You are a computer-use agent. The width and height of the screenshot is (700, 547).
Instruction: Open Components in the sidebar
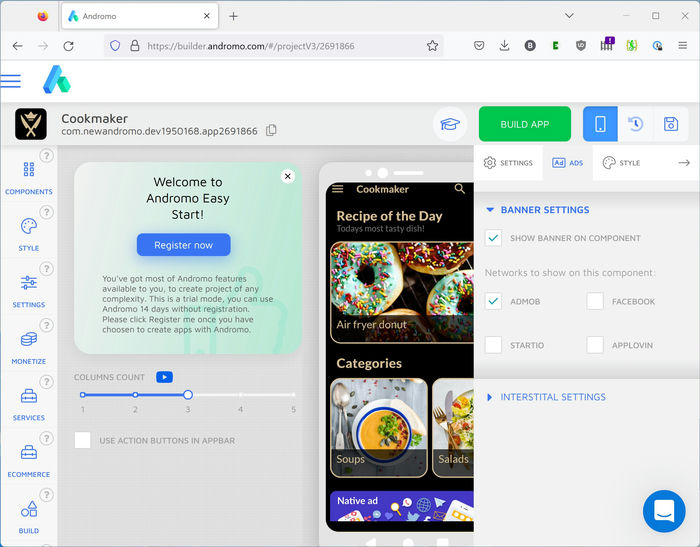pyautogui.click(x=29, y=178)
